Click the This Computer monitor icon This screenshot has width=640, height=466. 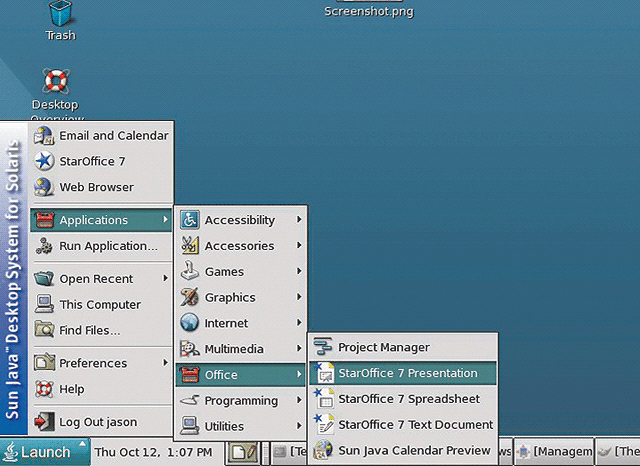pyautogui.click(x=44, y=304)
